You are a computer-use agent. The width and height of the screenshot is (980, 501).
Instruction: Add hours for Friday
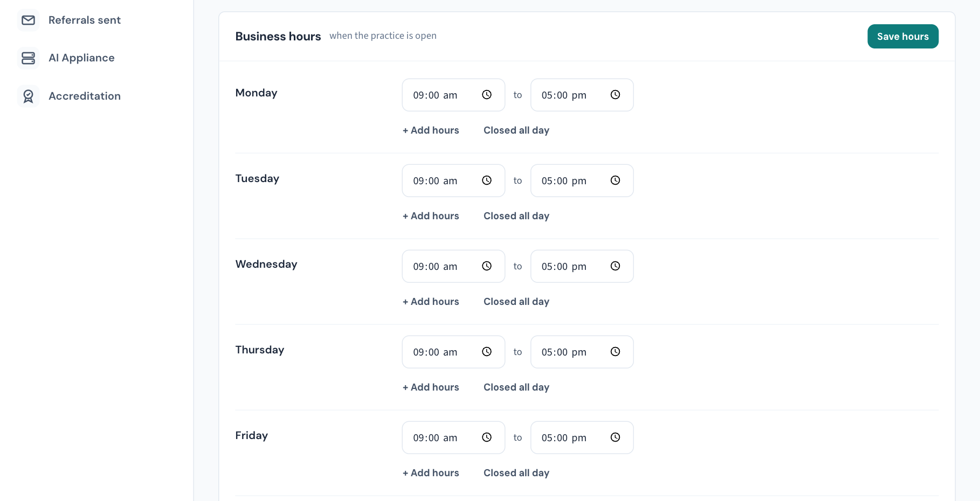click(x=431, y=473)
